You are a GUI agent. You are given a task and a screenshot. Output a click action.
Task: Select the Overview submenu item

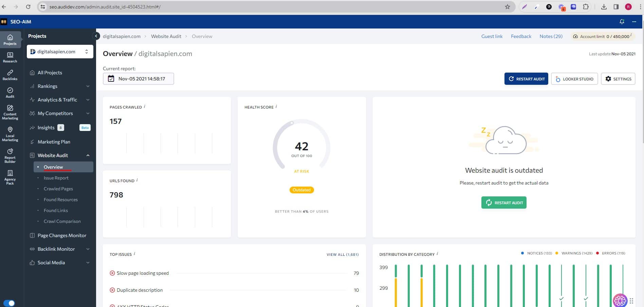[x=63, y=167]
